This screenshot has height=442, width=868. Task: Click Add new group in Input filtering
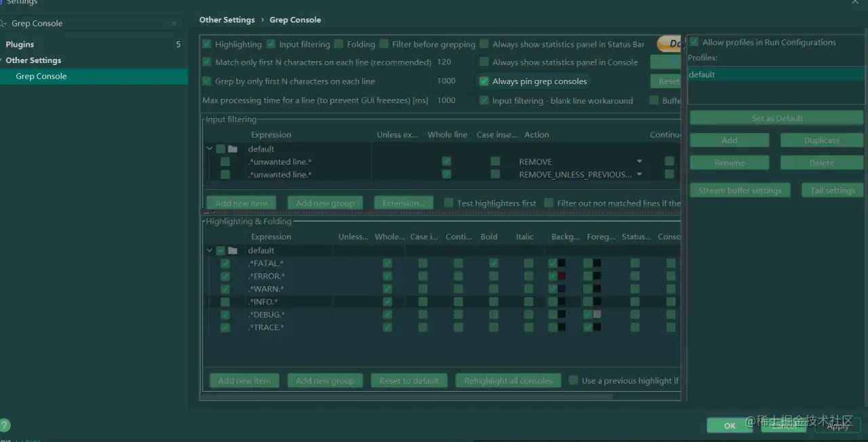(325, 203)
